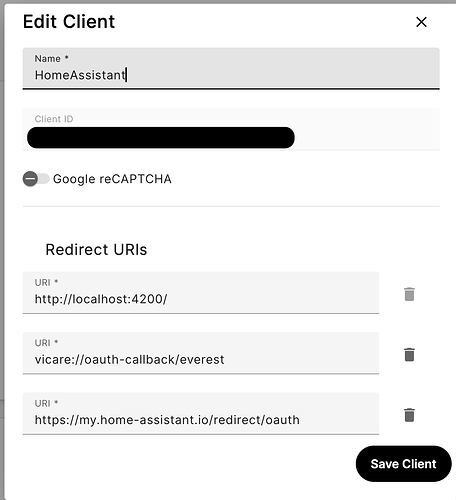The width and height of the screenshot is (456, 500).
Task: Focus the Name field containing HomeAssistant
Action: 231,69
